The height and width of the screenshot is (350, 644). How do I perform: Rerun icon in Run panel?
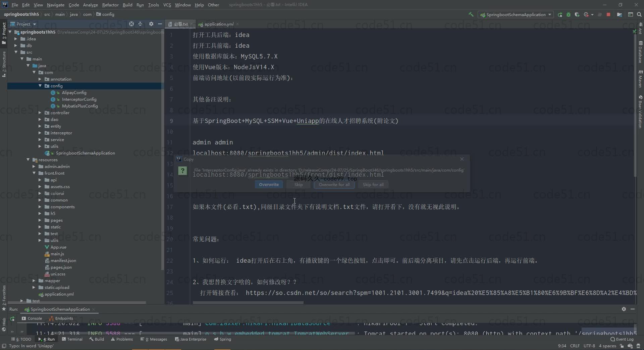[12, 318]
